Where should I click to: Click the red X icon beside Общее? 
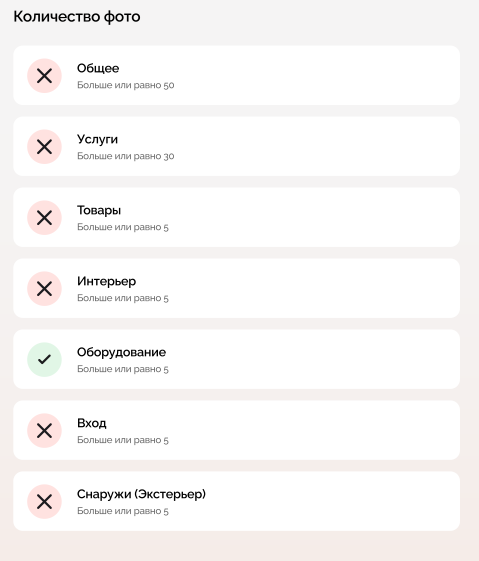pyautogui.click(x=44, y=76)
